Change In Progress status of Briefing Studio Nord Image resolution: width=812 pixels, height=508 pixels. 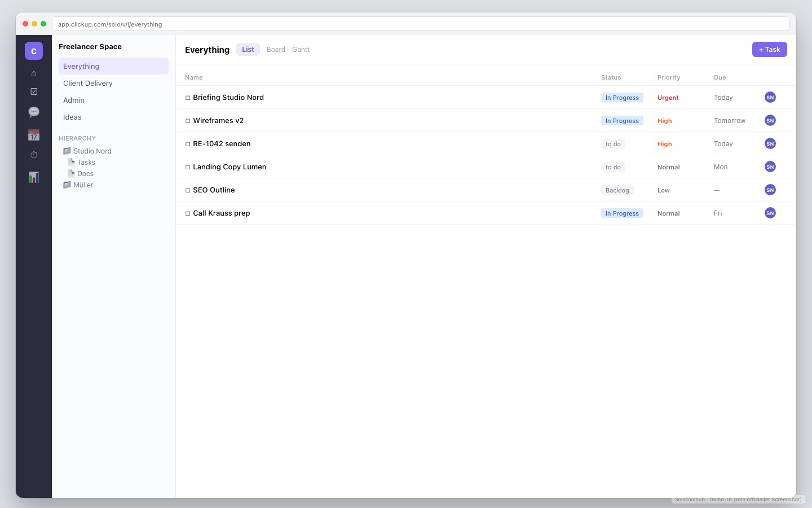pos(622,98)
